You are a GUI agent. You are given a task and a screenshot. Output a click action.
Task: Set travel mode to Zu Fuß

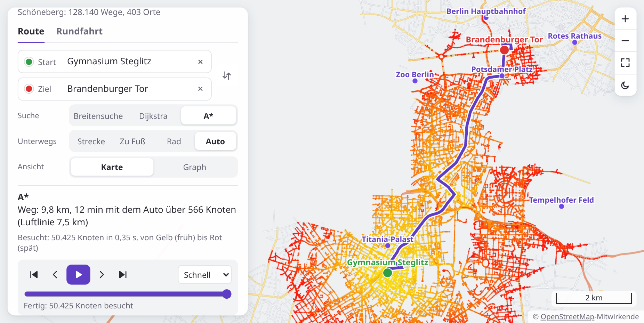[x=132, y=141]
